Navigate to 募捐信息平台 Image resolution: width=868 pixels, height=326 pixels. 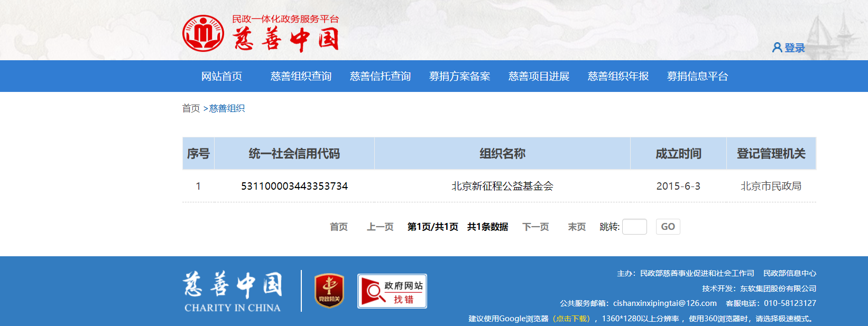point(697,77)
